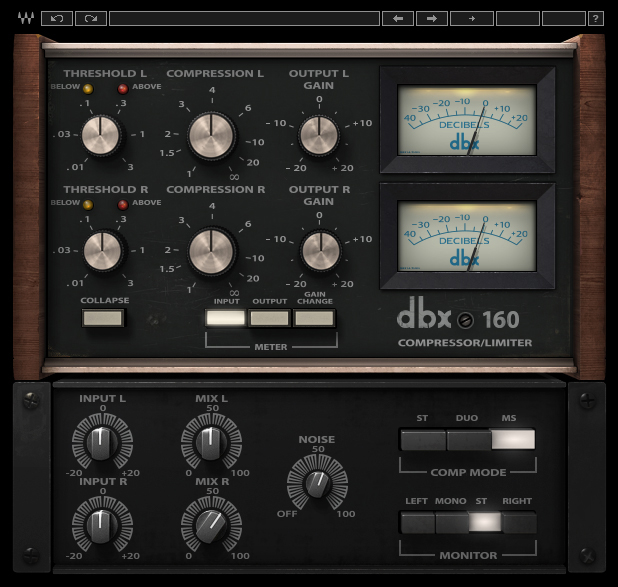Select MS comp mode
618x587 pixels.
pyautogui.click(x=513, y=440)
